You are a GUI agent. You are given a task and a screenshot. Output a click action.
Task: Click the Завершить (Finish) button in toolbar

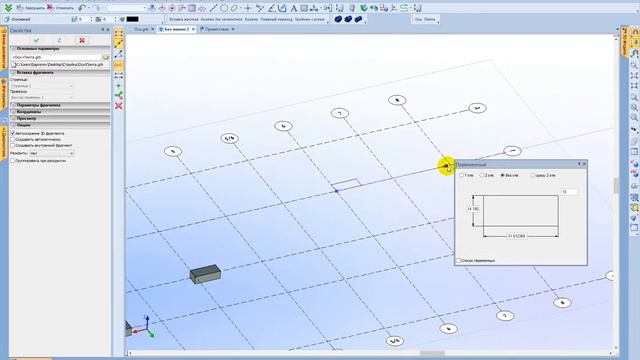pos(31,8)
